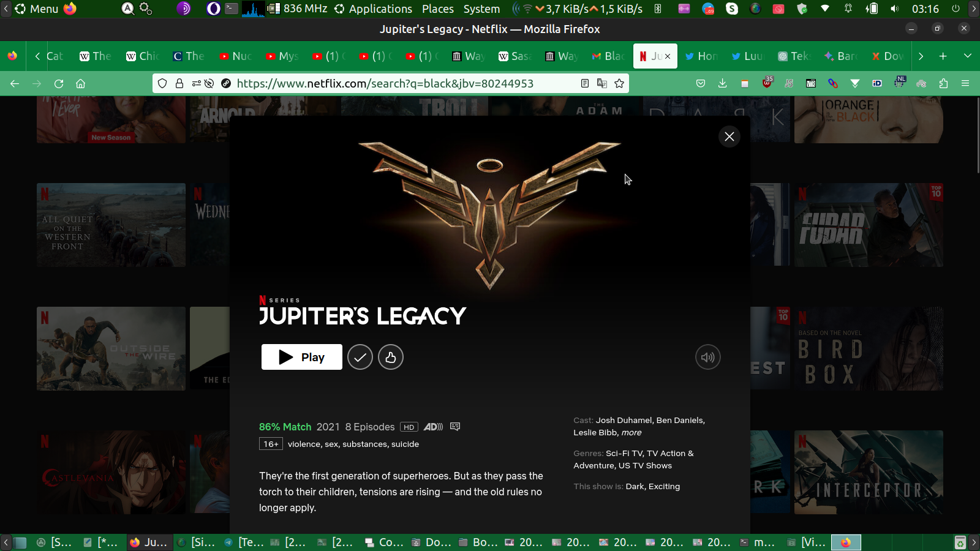Viewport: 980px width, 551px height.
Task: Open the trash icon in bottom panel
Action: tap(960, 542)
